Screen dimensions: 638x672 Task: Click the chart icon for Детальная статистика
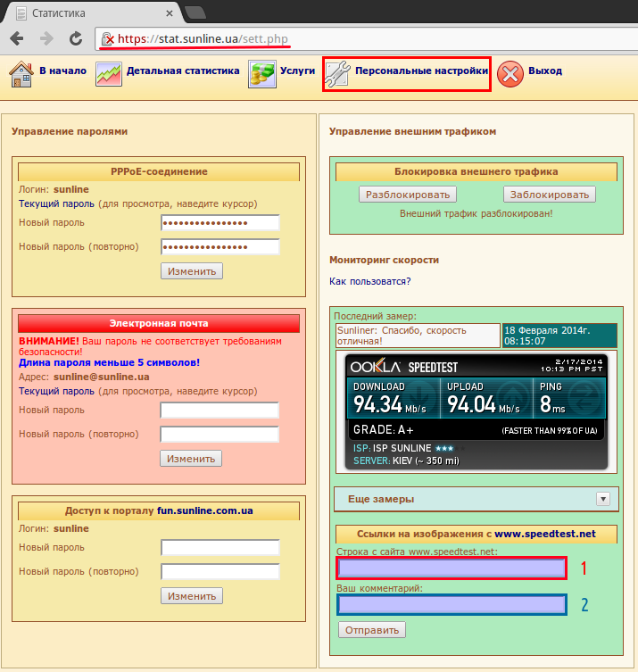pyautogui.click(x=108, y=74)
